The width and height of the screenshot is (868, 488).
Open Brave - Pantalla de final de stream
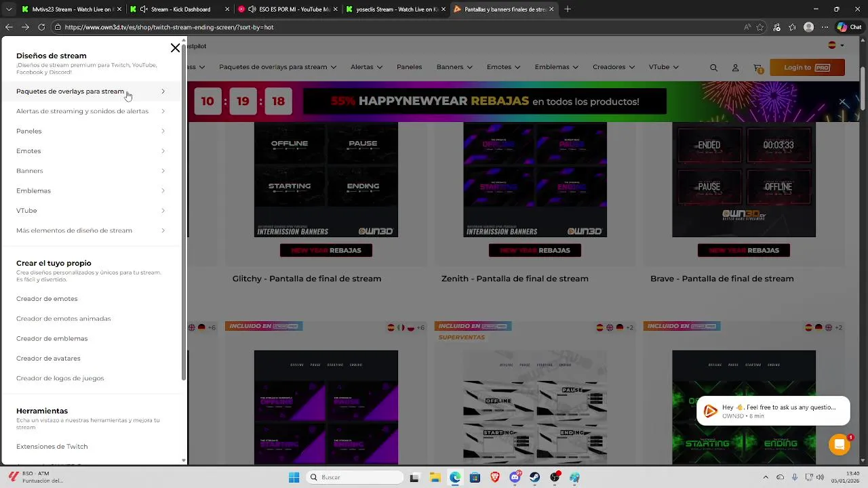722,279
